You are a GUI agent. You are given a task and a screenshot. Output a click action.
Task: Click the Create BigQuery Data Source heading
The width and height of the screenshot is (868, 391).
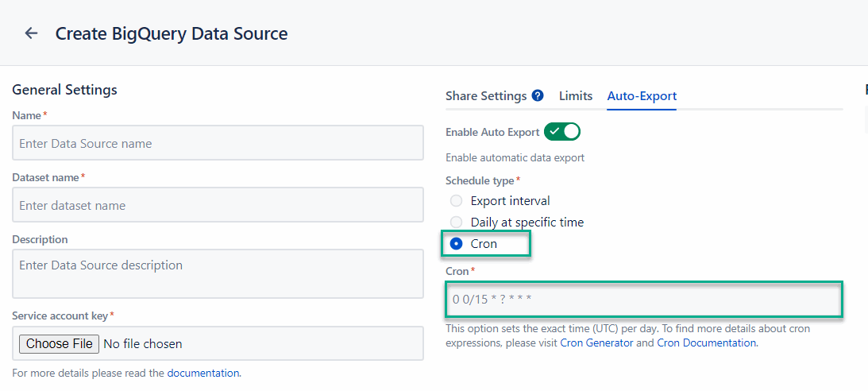pos(172,33)
